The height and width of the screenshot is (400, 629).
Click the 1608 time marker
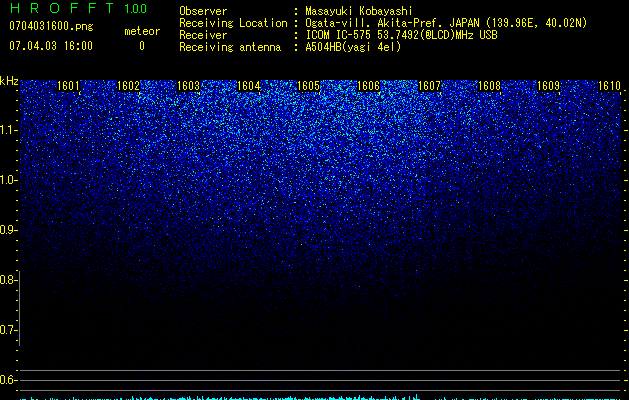click(x=489, y=86)
